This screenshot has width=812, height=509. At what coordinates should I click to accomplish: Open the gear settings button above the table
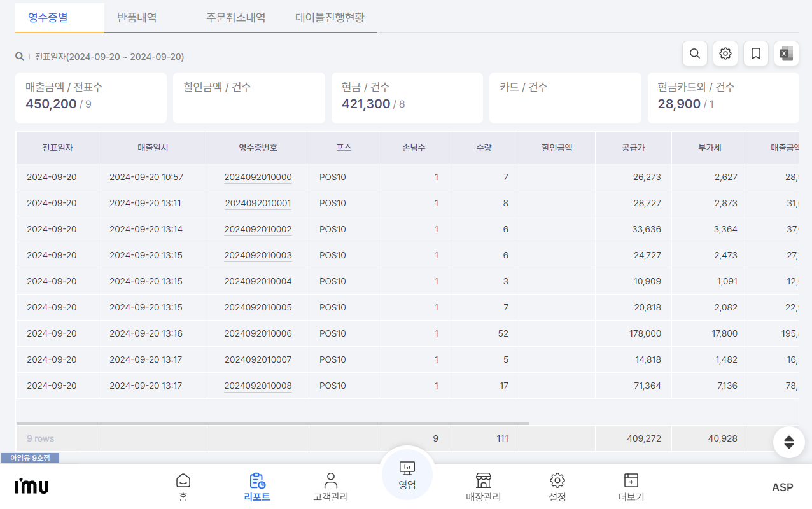725,53
